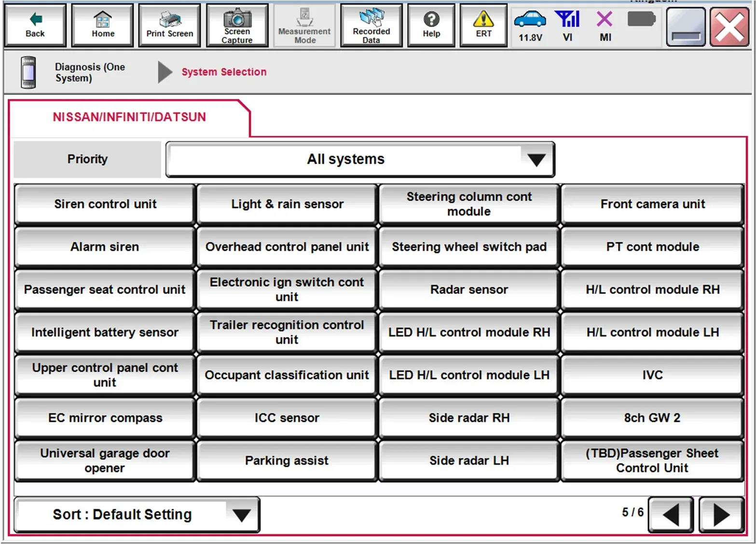756x544 pixels.
Task: Choose (TBD)Passenger Sheet Control Unit
Action: 652,460
